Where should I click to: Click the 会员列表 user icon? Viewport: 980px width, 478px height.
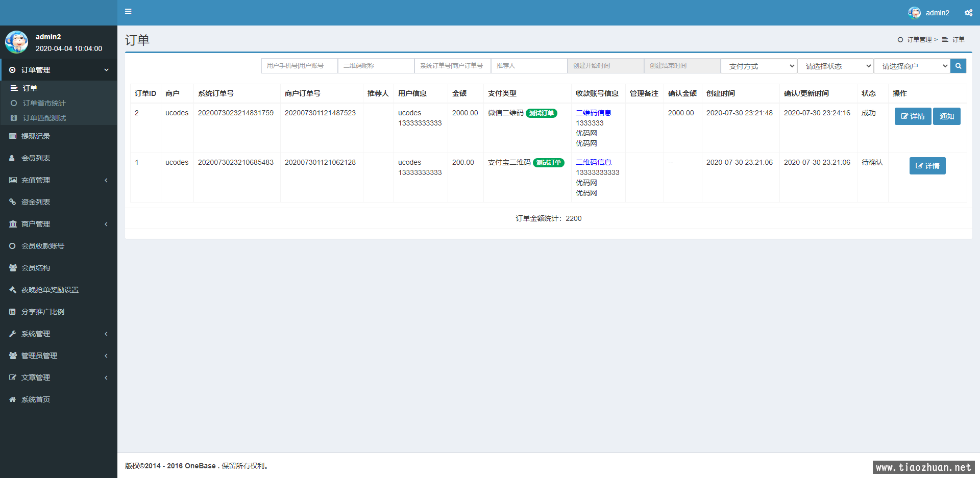(x=12, y=158)
